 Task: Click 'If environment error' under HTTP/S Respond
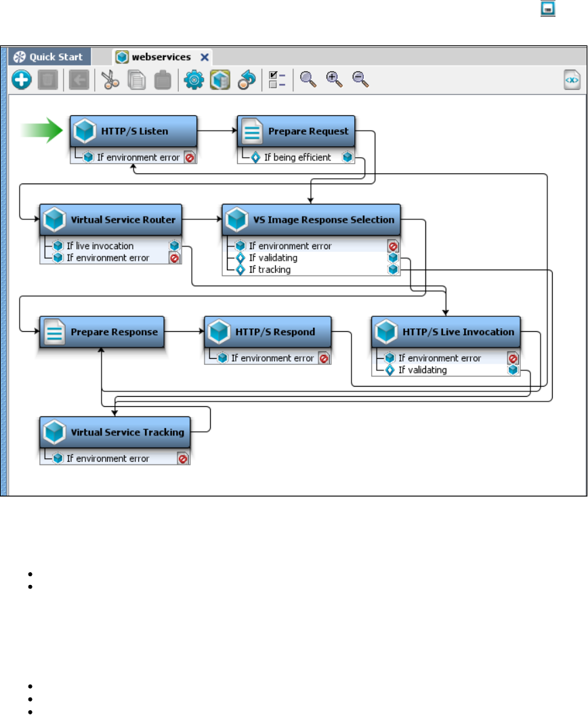click(x=272, y=358)
